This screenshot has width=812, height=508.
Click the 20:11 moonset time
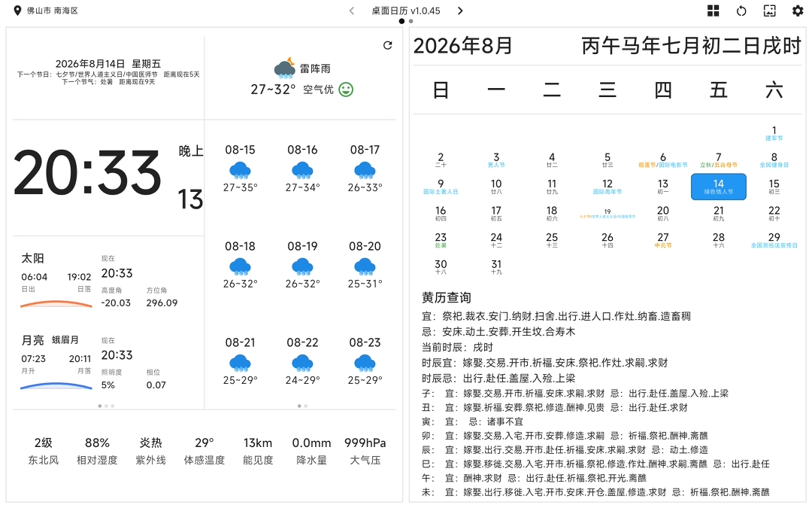pos(80,359)
